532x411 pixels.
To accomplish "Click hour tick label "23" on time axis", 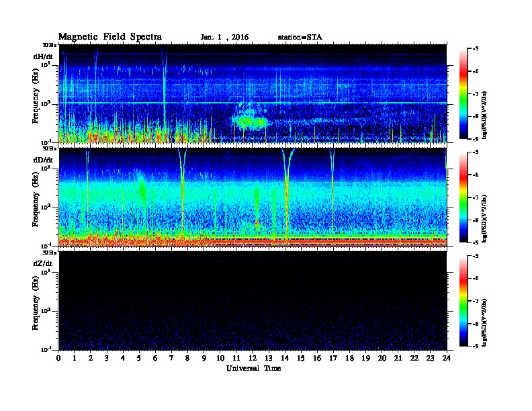I will click(x=431, y=358).
